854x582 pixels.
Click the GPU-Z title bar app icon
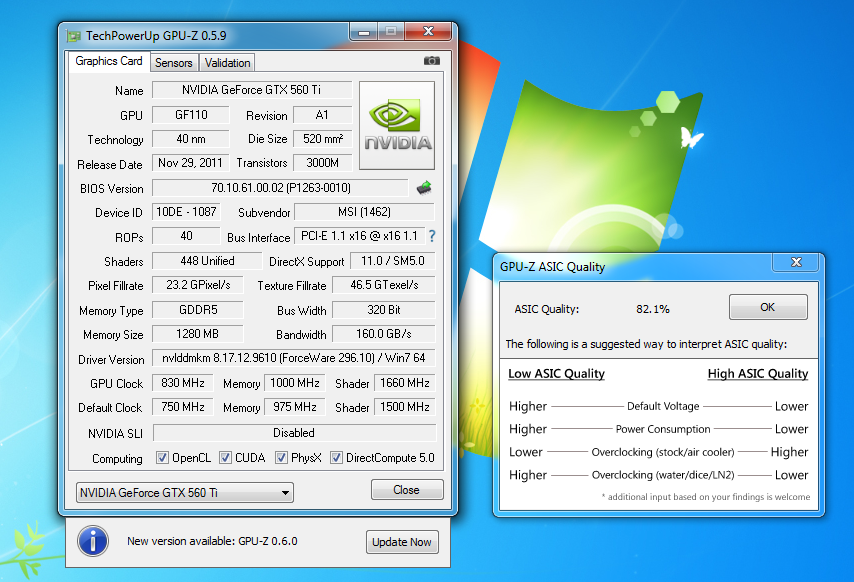[74, 36]
